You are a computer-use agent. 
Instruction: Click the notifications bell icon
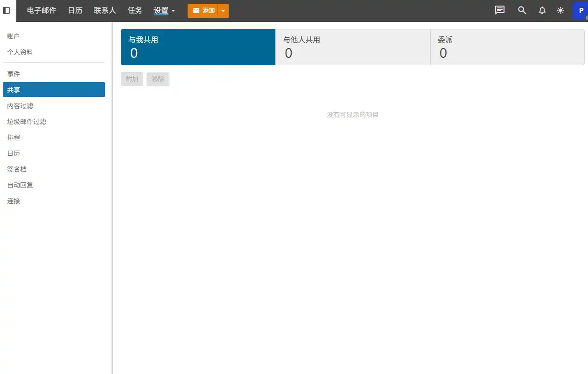coord(541,10)
